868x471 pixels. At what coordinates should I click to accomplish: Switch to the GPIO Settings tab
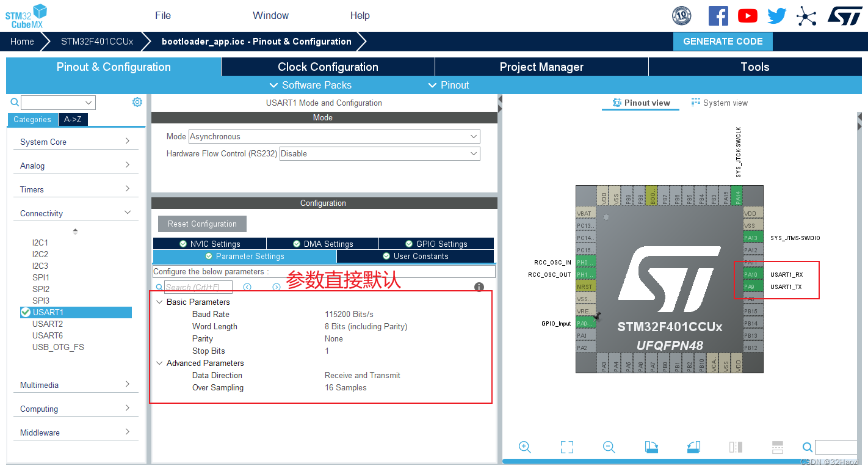436,244
